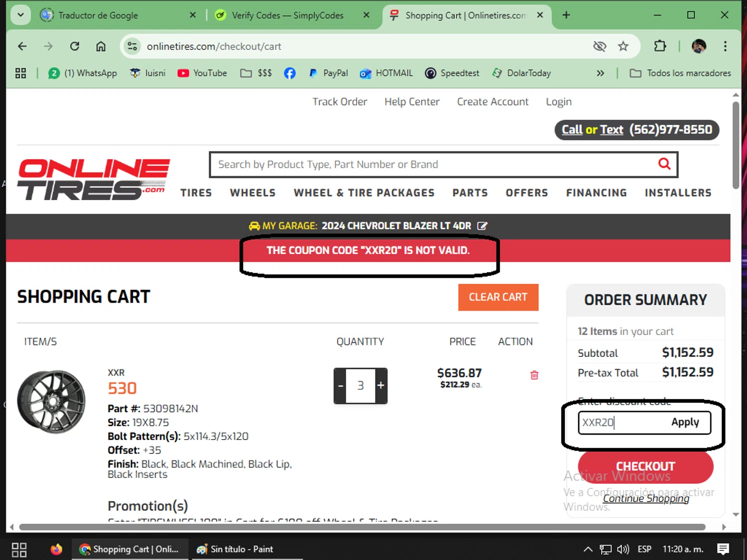Click the CLEAR CART button
This screenshot has width=747, height=560.
click(x=498, y=297)
